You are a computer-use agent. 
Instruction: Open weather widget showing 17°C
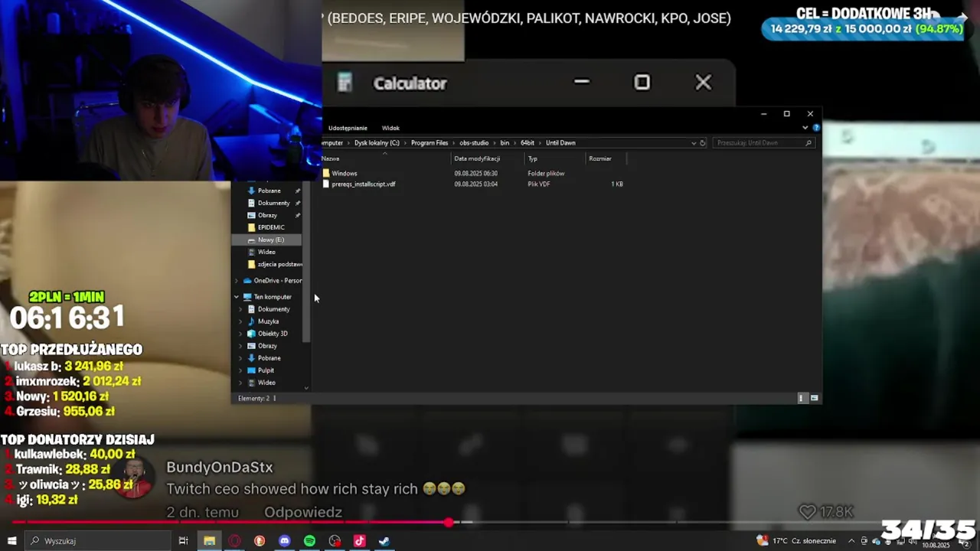[x=796, y=541]
